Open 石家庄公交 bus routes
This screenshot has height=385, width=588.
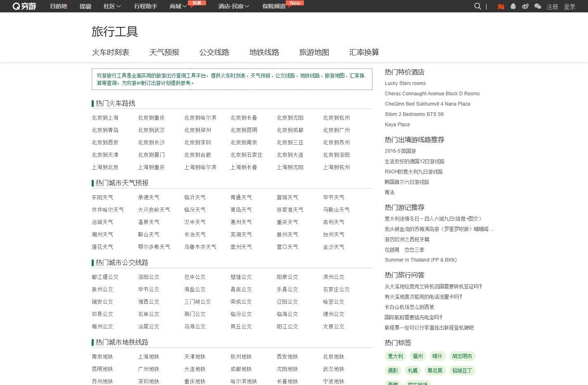[336, 289]
